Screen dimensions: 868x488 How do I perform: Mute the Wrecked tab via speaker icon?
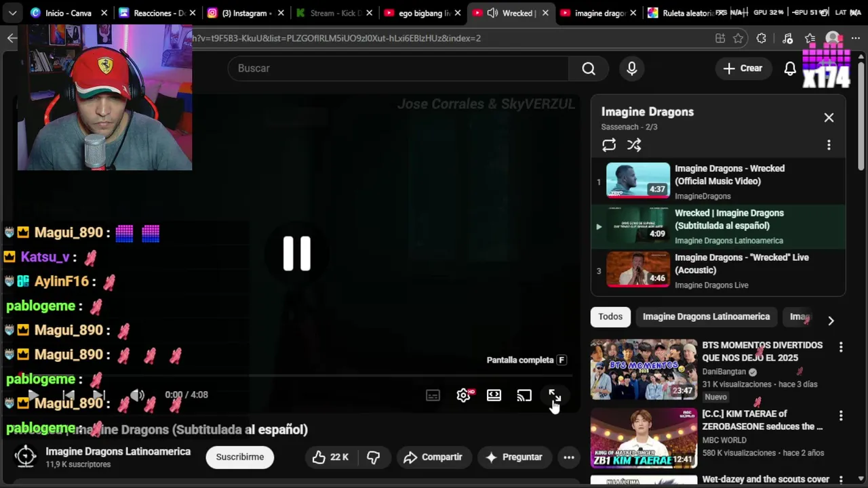pyautogui.click(x=492, y=13)
